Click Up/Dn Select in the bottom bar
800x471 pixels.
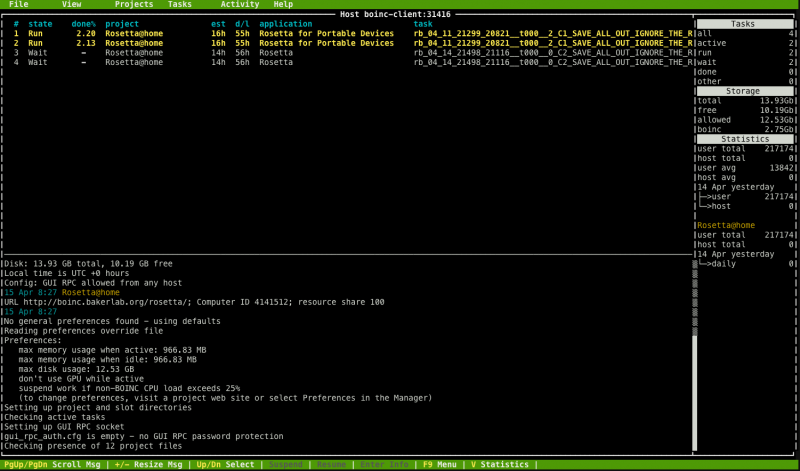[225, 465]
